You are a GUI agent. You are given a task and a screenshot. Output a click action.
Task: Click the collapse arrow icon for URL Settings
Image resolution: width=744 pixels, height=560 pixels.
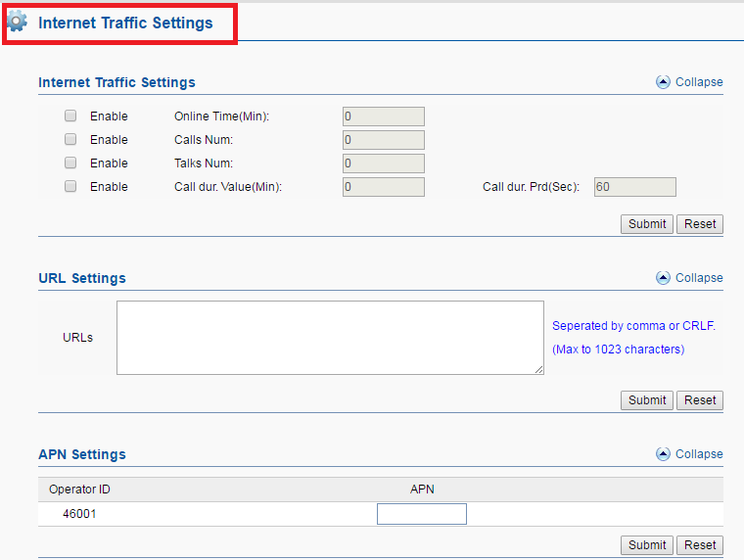[x=663, y=278]
